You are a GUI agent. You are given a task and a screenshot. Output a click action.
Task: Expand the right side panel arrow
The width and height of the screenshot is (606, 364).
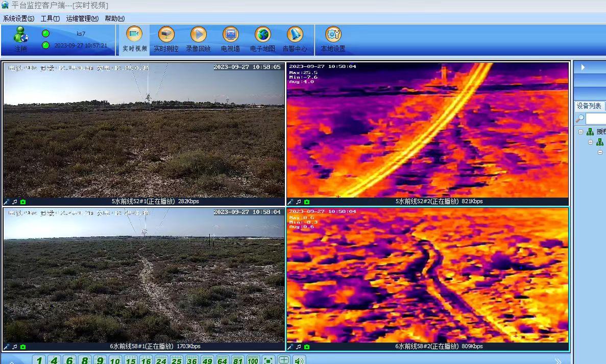coord(583,67)
